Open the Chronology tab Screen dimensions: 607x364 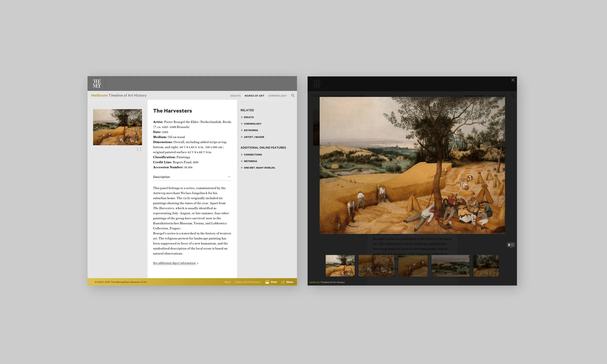[277, 96]
